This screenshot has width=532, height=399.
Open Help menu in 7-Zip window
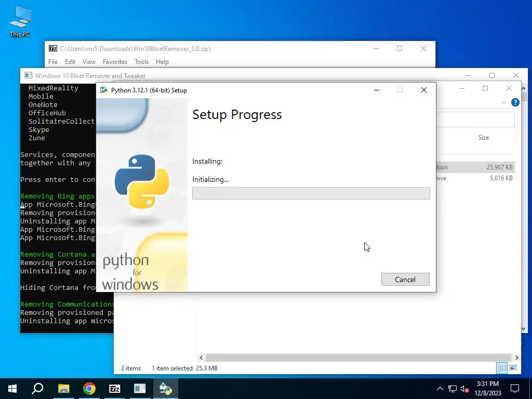162,62
